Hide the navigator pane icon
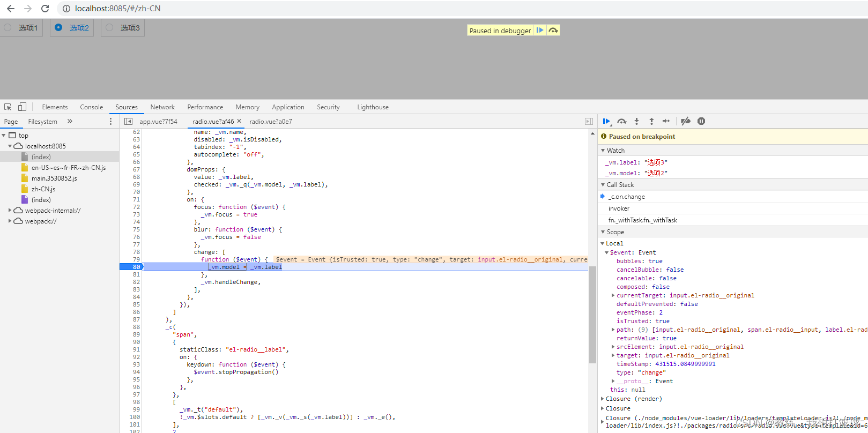This screenshot has height=433, width=868. click(x=128, y=122)
